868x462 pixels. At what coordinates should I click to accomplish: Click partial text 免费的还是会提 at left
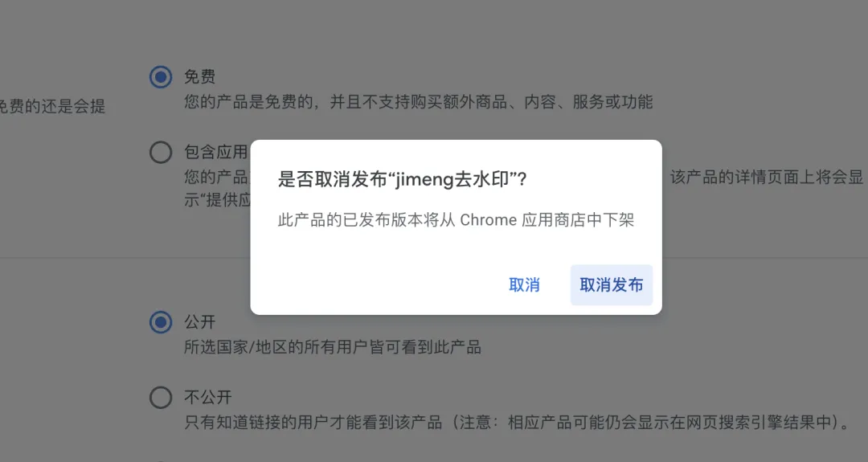pyautogui.click(x=51, y=106)
